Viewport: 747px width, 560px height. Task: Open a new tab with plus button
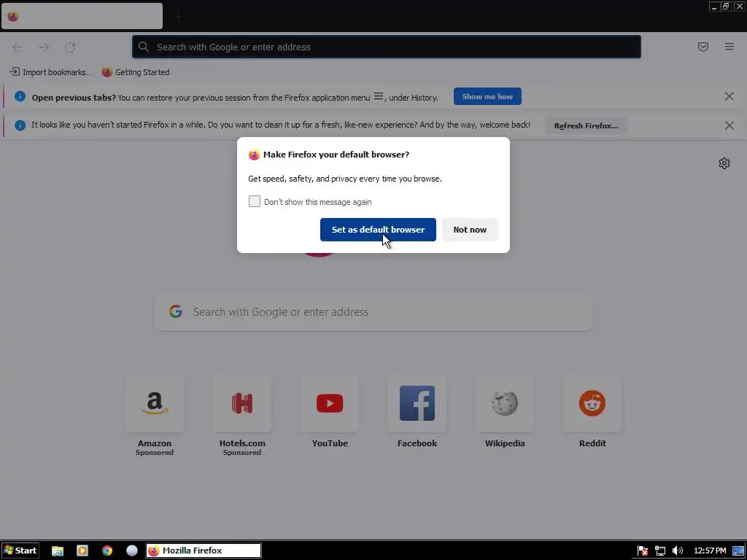pyautogui.click(x=179, y=17)
